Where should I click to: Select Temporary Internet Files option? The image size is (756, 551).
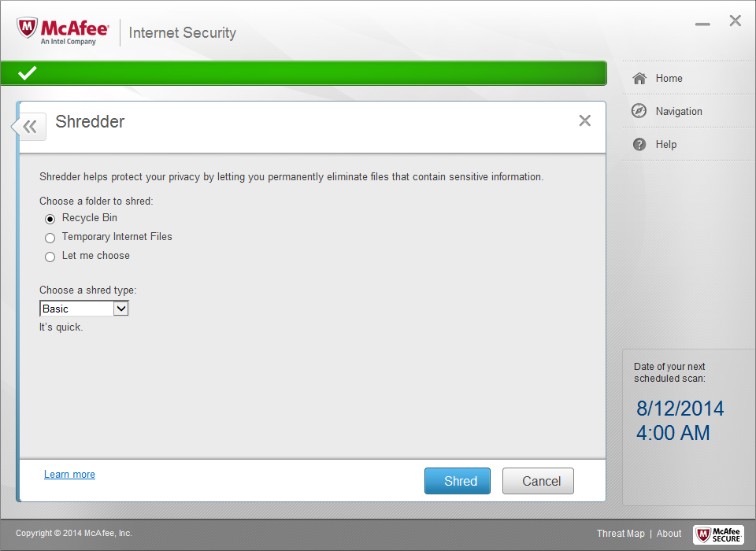[x=50, y=238]
